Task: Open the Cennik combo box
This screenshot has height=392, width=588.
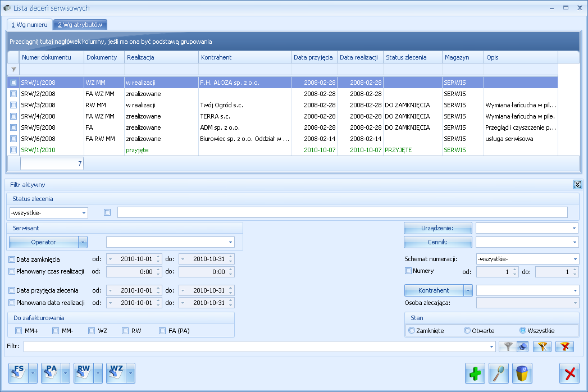Action: (x=527, y=242)
